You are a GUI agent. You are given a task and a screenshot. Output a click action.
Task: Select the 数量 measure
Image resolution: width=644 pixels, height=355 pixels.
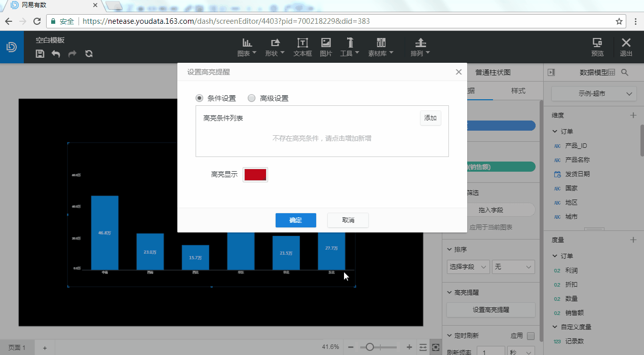572,298
